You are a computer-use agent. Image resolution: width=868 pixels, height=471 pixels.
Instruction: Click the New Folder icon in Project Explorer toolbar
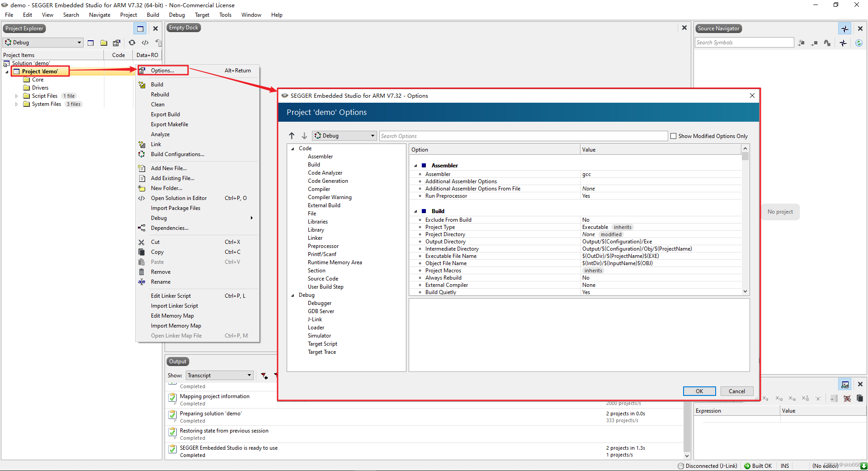(x=104, y=43)
